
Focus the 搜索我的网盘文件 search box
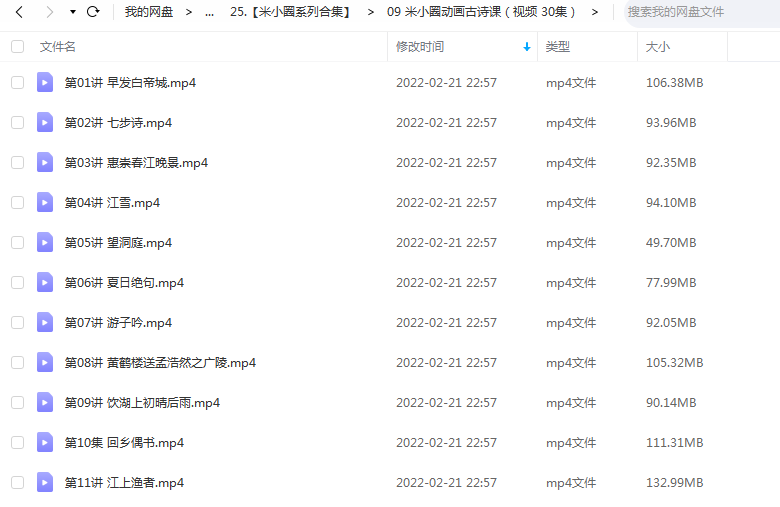(701, 12)
